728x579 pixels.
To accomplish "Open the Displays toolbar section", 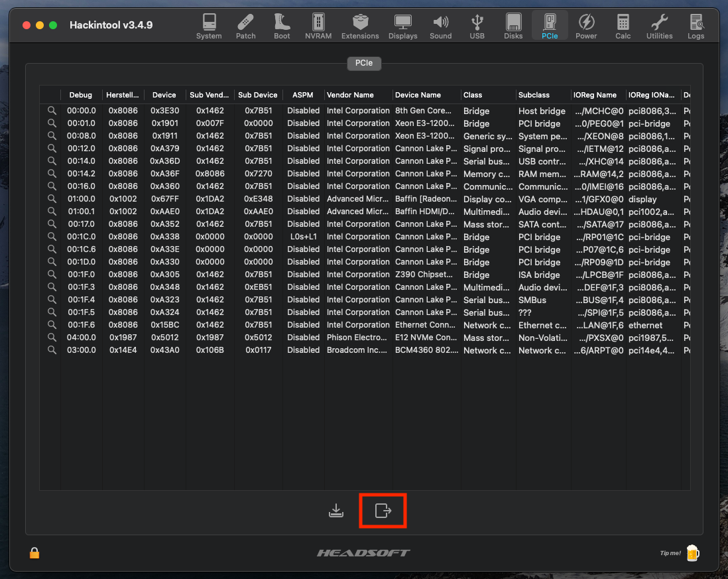I will click(x=402, y=26).
